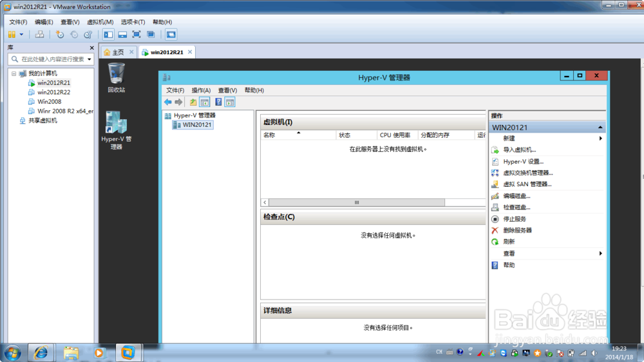644x362 pixels.
Task: Toggle show/hide console tree icon
Action: point(205,102)
